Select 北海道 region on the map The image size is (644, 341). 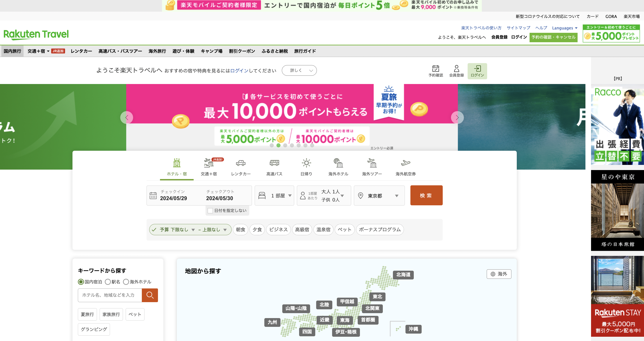point(403,275)
